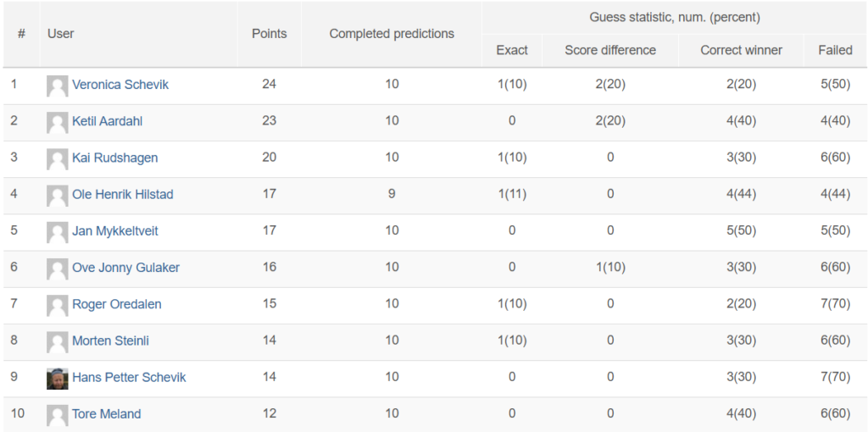Click the Exact column header

click(512, 50)
